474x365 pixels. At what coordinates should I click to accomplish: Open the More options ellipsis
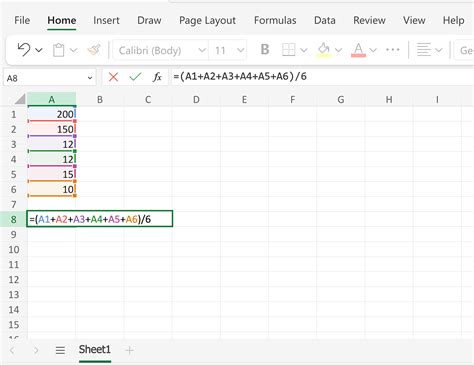pos(393,50)
